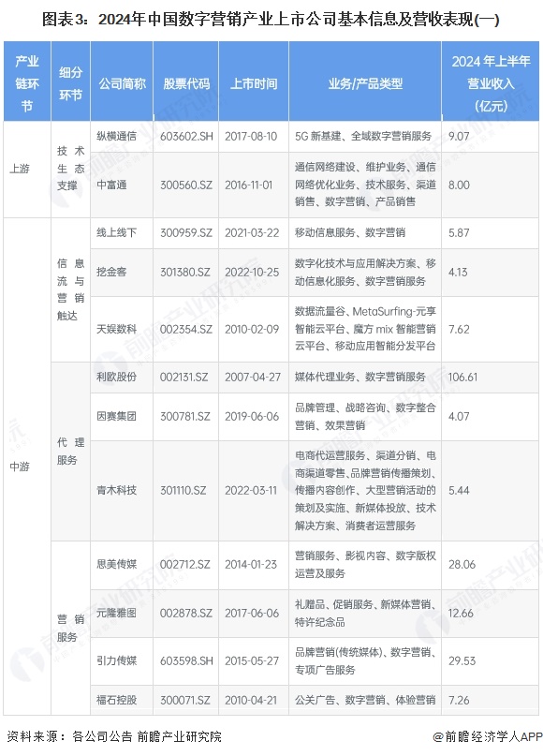The width and height of the screenshot is (543, 756).
Task: Click listing date '2015-05-27'
Action: pos(252,660)
